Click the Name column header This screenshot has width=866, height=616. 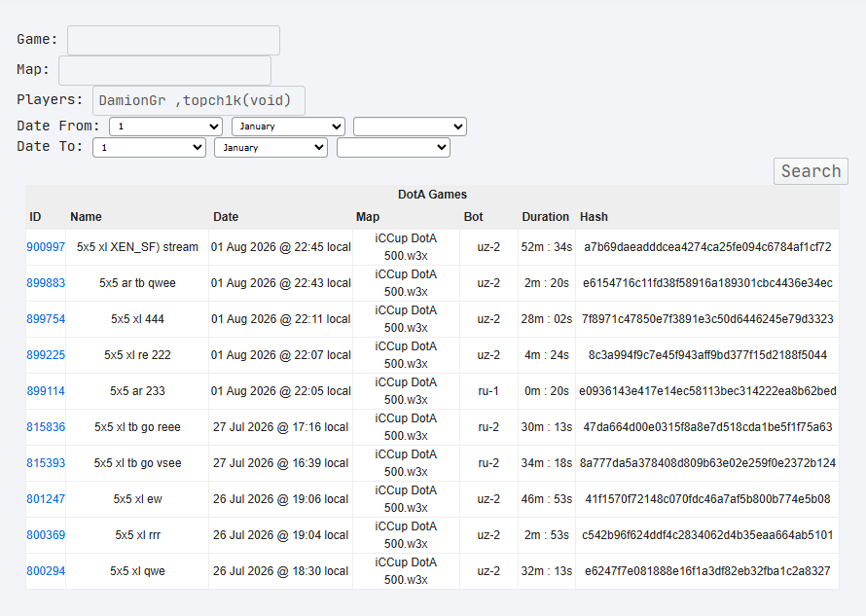(86, 217)
